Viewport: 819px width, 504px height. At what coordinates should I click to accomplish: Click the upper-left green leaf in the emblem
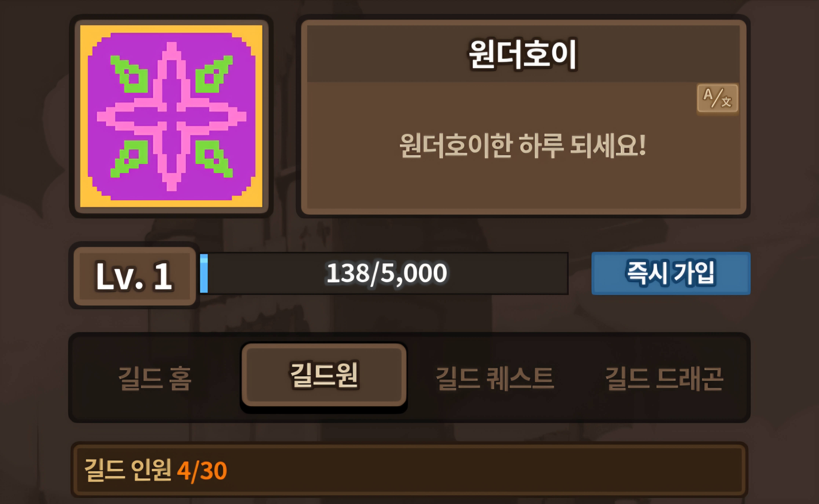pyautogui.click(x=129, y=74)
